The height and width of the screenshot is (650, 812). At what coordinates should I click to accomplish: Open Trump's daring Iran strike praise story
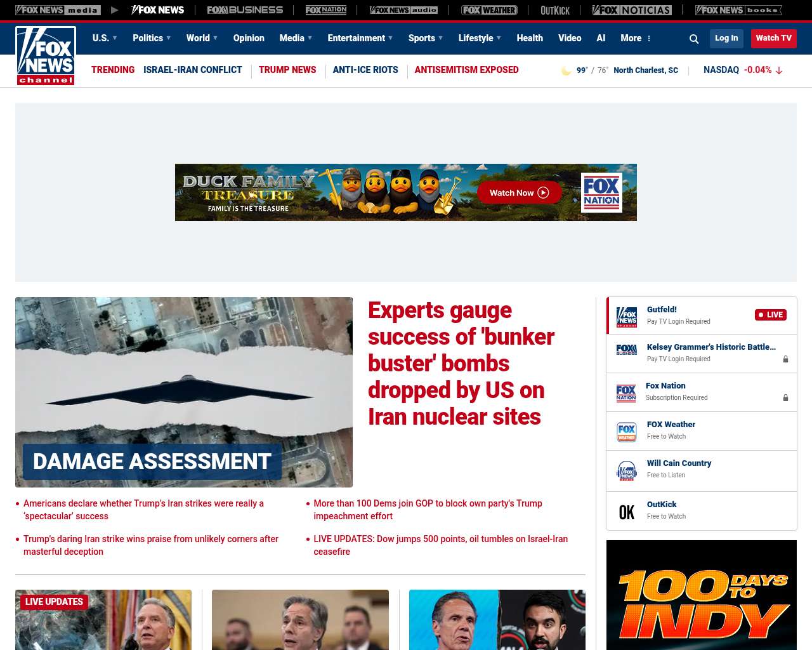(x=151, y=545)
